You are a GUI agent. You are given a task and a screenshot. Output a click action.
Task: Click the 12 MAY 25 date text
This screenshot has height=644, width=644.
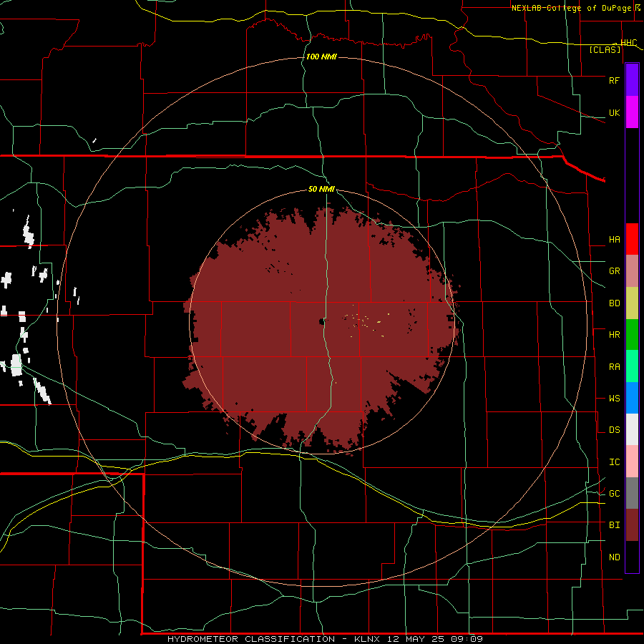coord(416,639)
